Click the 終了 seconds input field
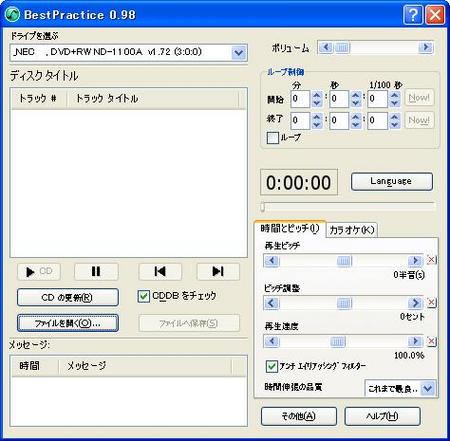Screen dimensions: 450x441 click(339, 121)
